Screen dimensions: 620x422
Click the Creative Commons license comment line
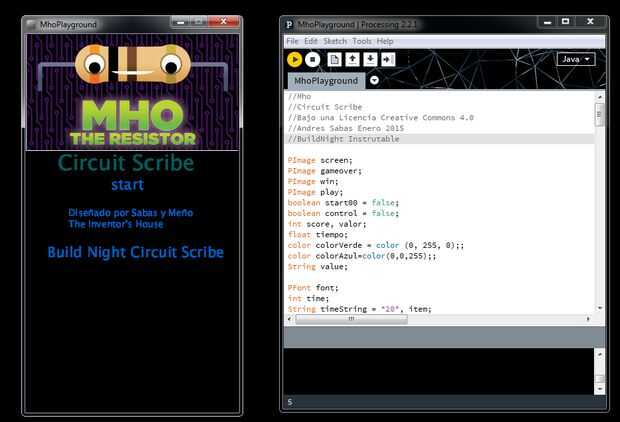[x=380, y=117]
